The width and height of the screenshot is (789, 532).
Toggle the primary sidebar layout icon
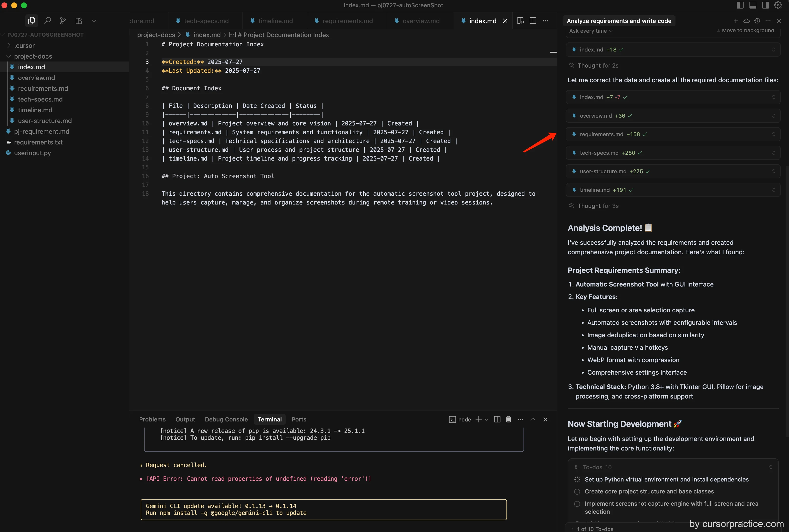740,5
